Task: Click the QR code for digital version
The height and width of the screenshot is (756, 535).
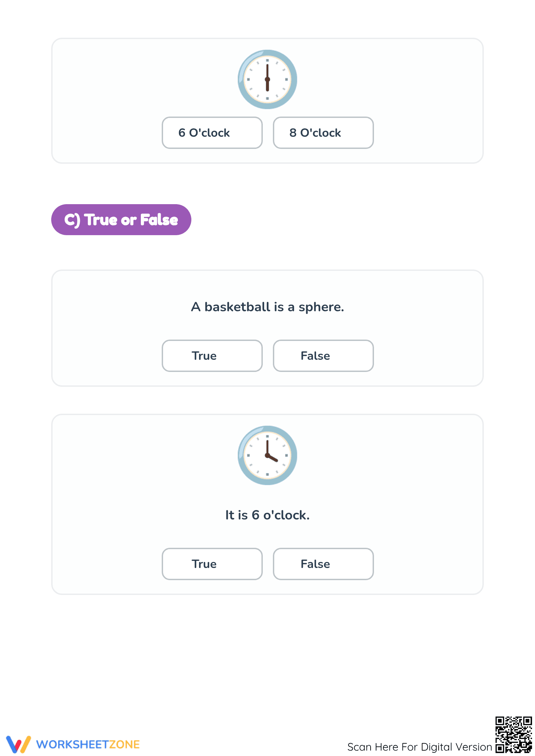Action: (513, 734)
